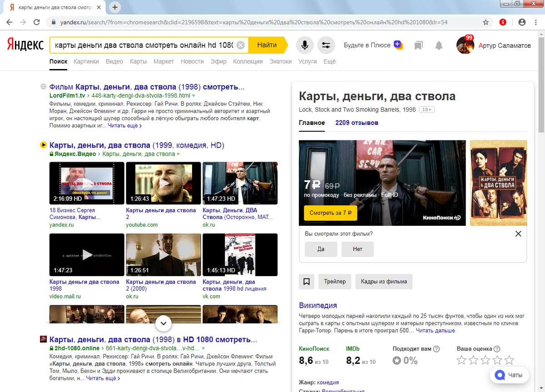The image size is (545, 392).
Task: Click the Yandex extension icon in Chrome toolbar
Action: (x=503, y=22)
